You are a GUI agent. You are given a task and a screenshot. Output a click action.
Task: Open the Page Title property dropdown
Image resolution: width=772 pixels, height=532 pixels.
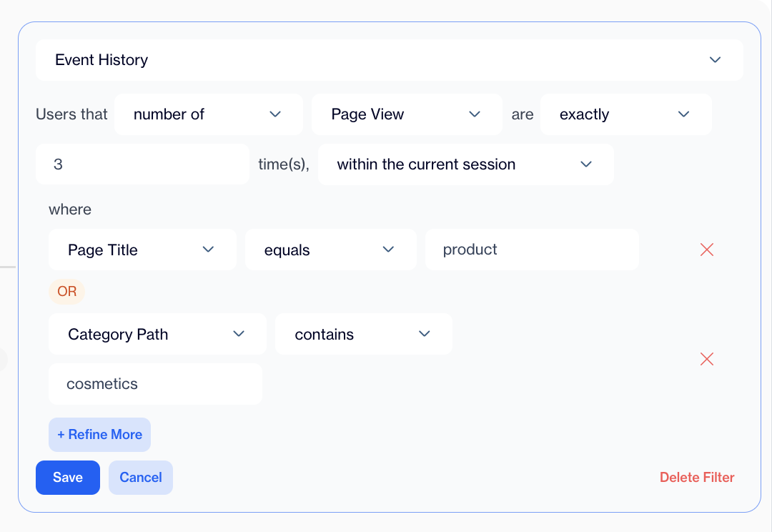point(142,250)
